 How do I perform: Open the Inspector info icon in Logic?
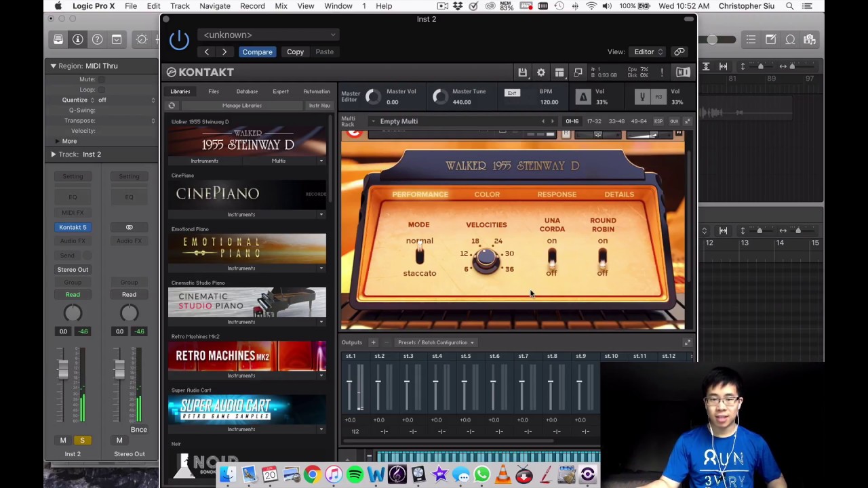[78, 39]
